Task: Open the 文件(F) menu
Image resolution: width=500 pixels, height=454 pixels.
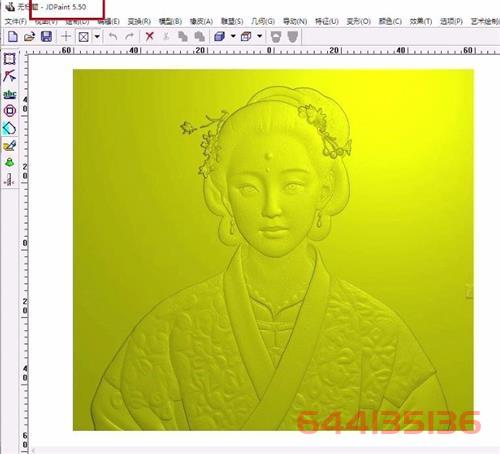Action: coord(16,22)
